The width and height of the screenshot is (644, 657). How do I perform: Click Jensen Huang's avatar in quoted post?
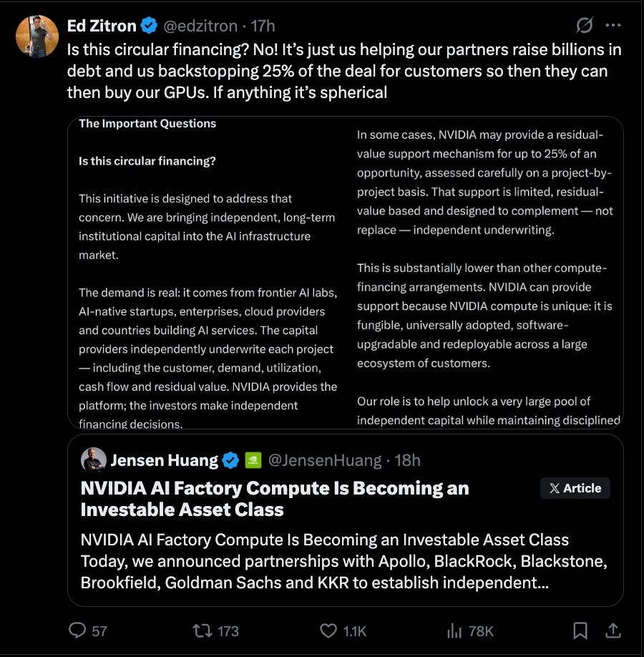pyautogui.click(x=94, y=459)
